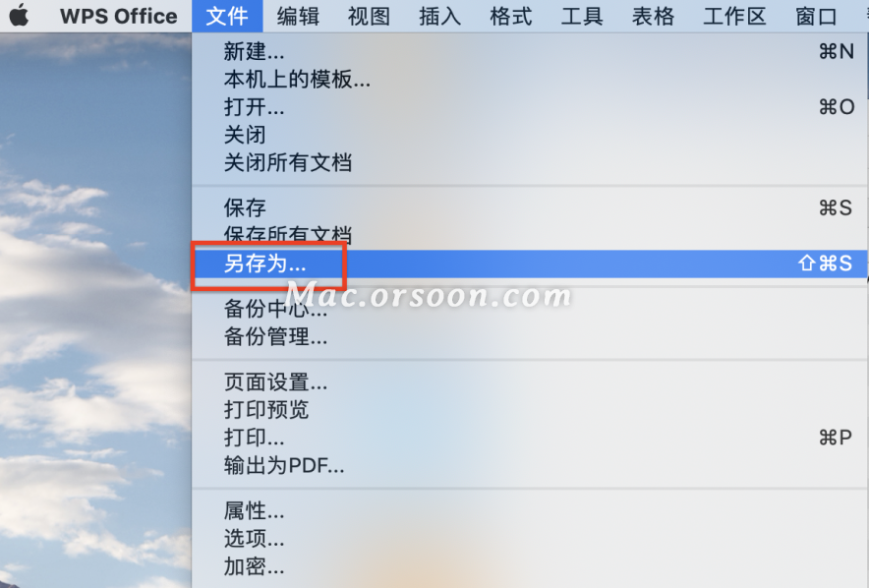
Task: Select 输出为PDF... option
Action: coord(530,465)
